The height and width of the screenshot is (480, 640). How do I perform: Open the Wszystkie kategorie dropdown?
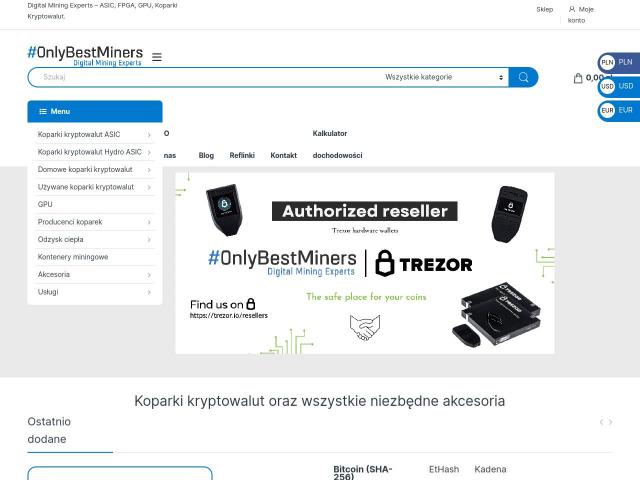[x=443, y=77]
